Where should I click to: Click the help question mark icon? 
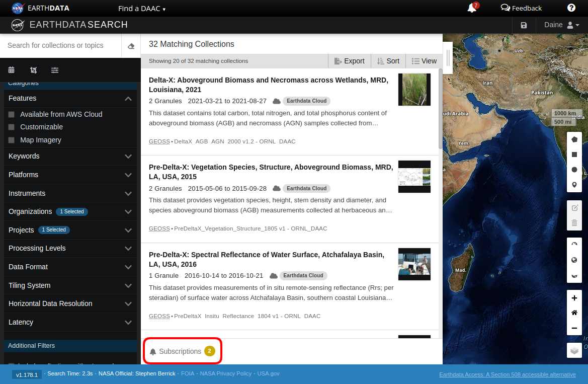click(x=571, y=8)
